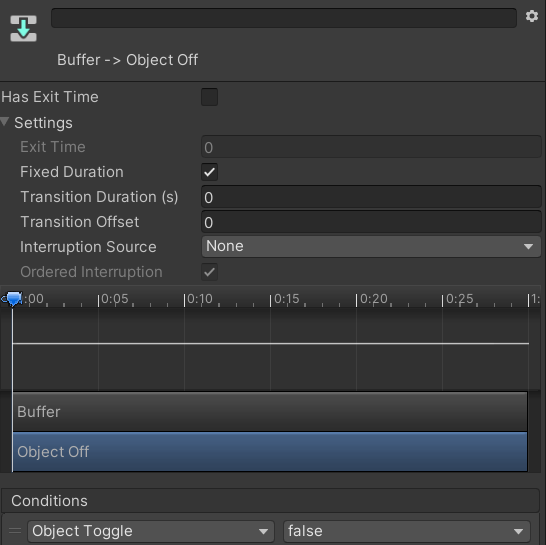This screenshot has height=545, width=546.
Task: Open the Object Toggle parameter dropdown
Action: [151, 531]
